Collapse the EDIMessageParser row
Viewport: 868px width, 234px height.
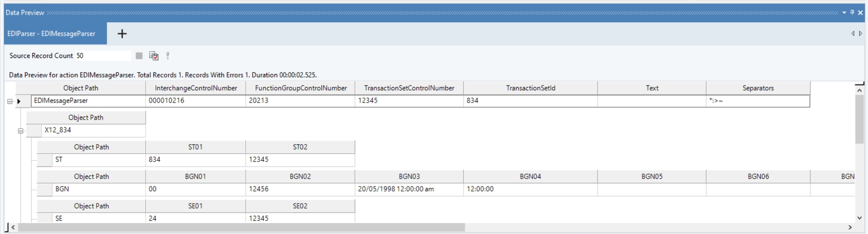point(10,101)
